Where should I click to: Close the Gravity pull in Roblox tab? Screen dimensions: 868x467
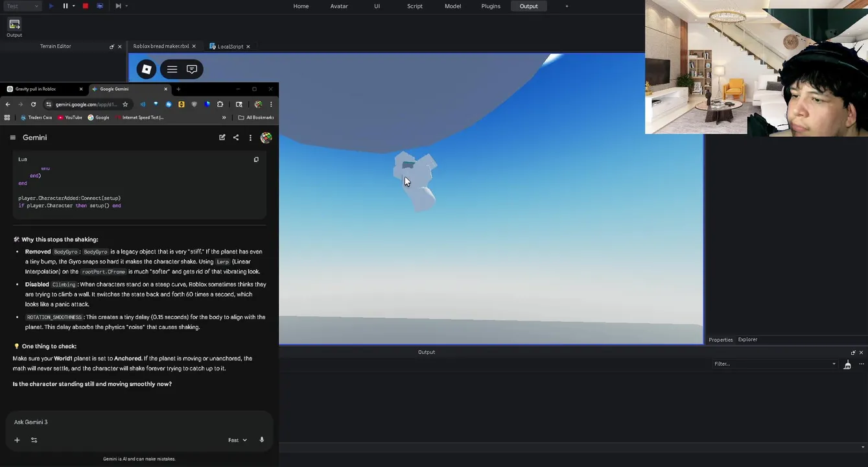(x=81, y=89)
